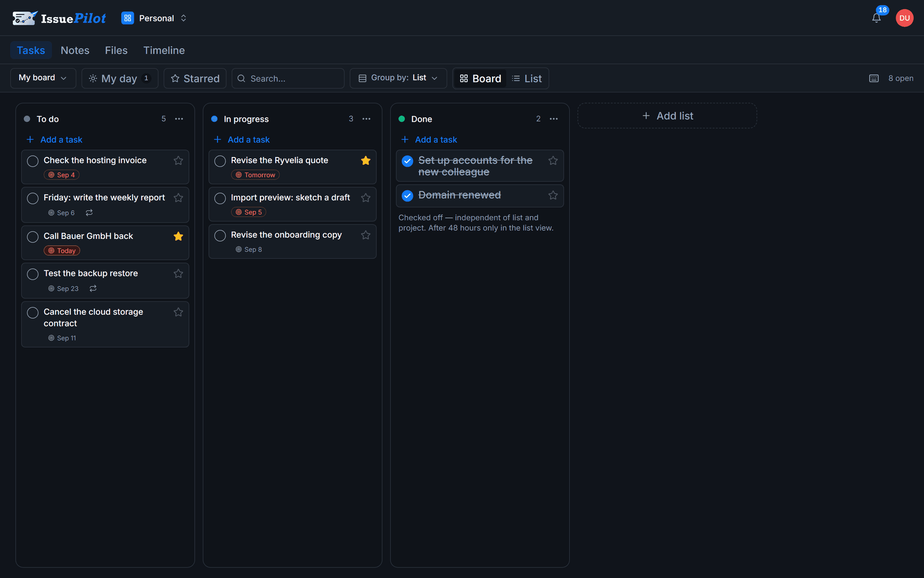Add a task to the Done list
Viewport: 924px width, 578px height.
[429, 140]
